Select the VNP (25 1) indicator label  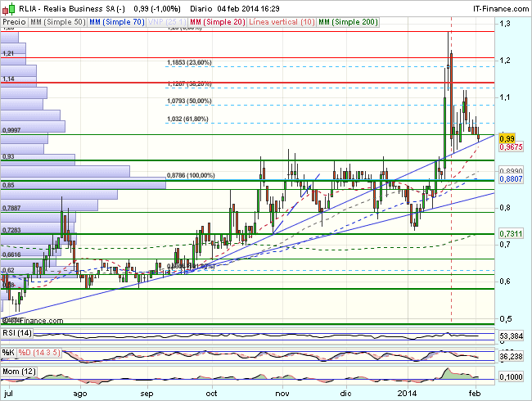pyautogui.click(x=167, y=22)
